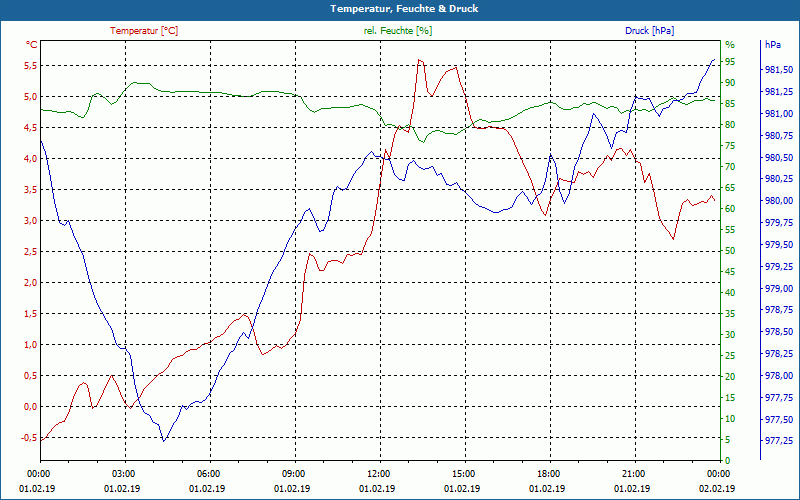This screenshot has width=800, height=500.
Task: Click the '09:00' time axis label
Action: (293, 474)
